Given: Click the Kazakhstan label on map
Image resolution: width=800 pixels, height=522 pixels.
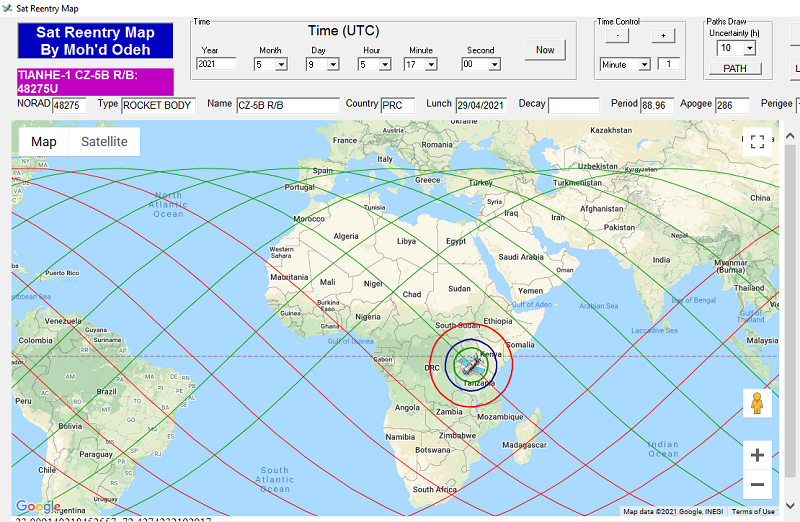Looking at the screenshot, I should pos(611,130).
